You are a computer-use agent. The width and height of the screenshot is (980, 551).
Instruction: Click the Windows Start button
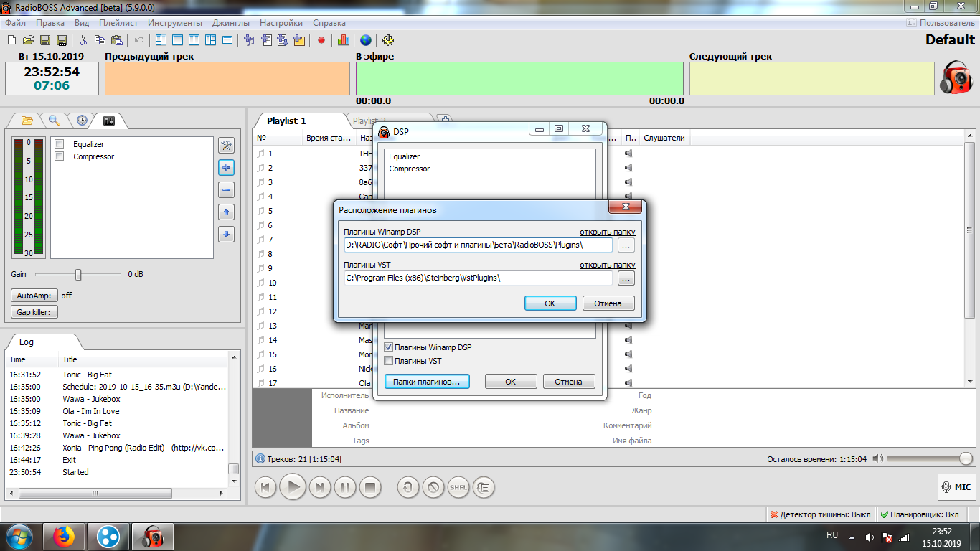pyautogui.click(x=19, y=536)
